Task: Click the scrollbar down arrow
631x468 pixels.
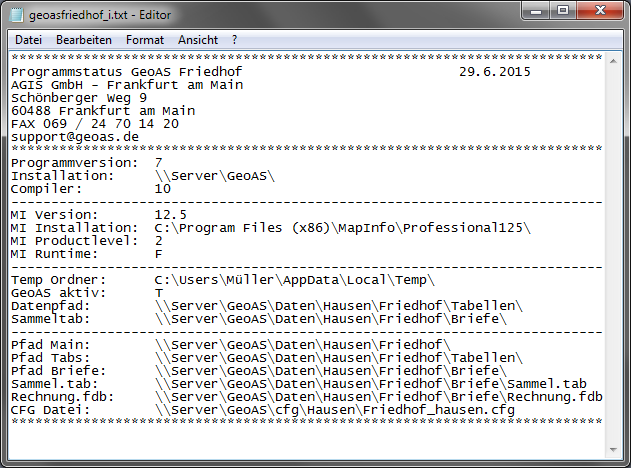Action: click(x=613, y=449)
